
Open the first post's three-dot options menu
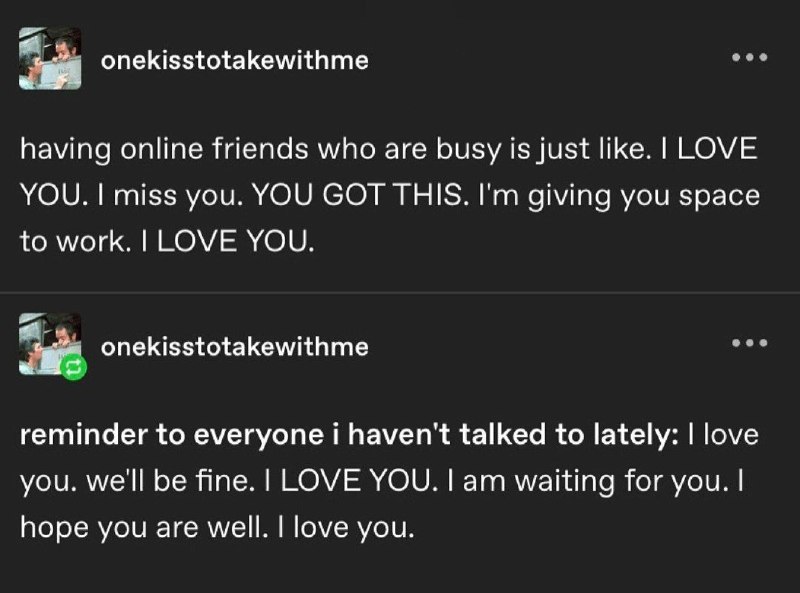click(749, 57)
